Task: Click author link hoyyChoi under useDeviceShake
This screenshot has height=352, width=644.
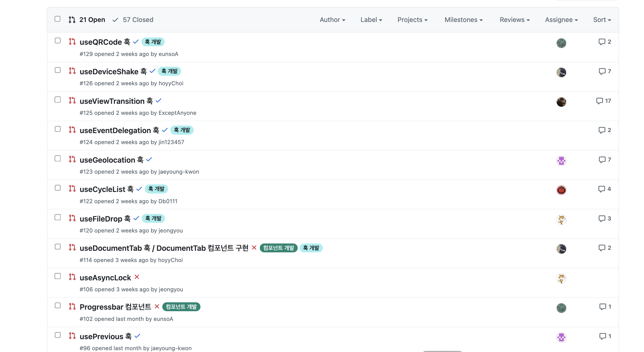Action: (x=171, y=83)
